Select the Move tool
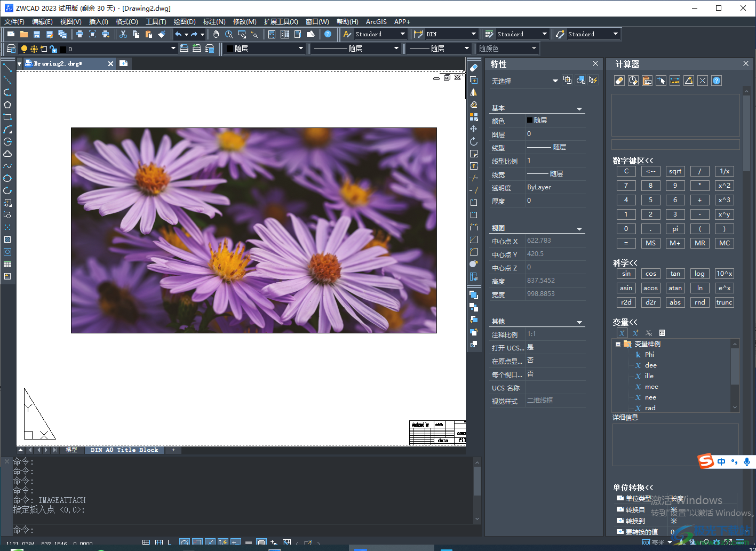756x551 pixels. coord(474,129)
